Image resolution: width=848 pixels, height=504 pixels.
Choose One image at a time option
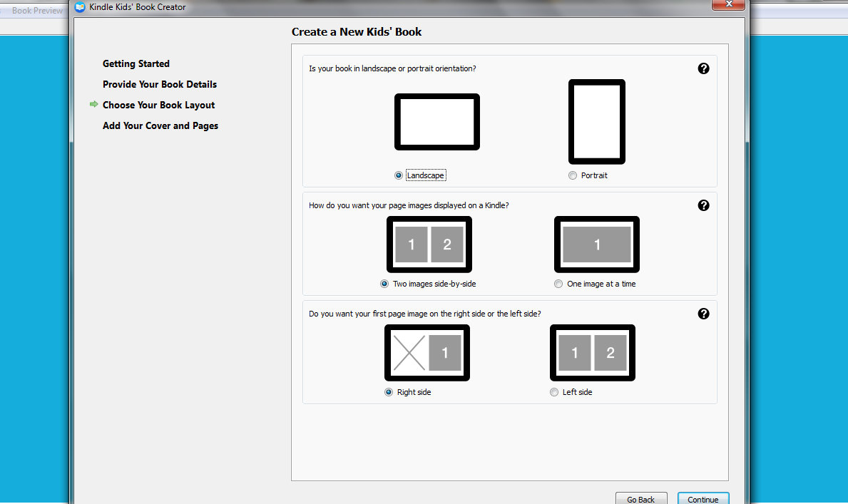(x=558, y=284)
